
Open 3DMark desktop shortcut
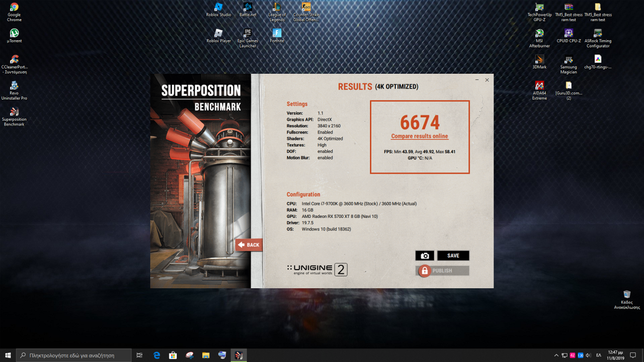coord(539,62)
